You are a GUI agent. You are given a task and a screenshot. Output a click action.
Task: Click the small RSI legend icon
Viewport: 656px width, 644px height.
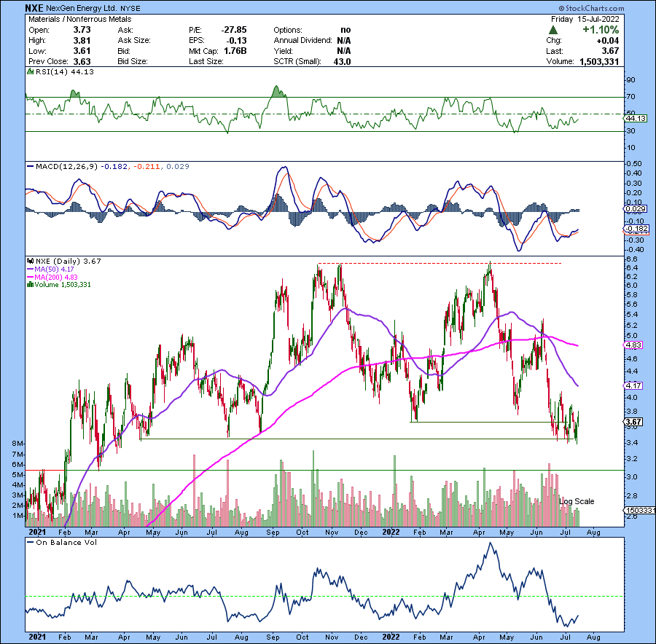pos(30,71)
